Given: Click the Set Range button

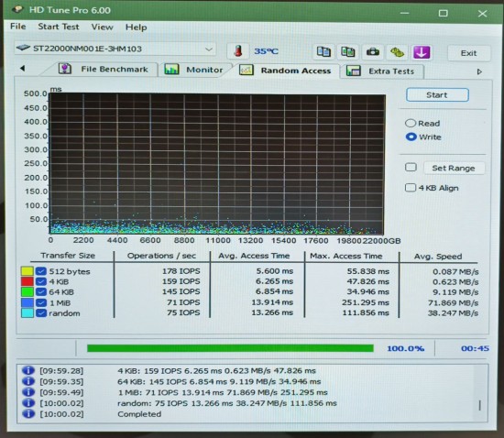Looking at the screenshot, I should 454,168.
